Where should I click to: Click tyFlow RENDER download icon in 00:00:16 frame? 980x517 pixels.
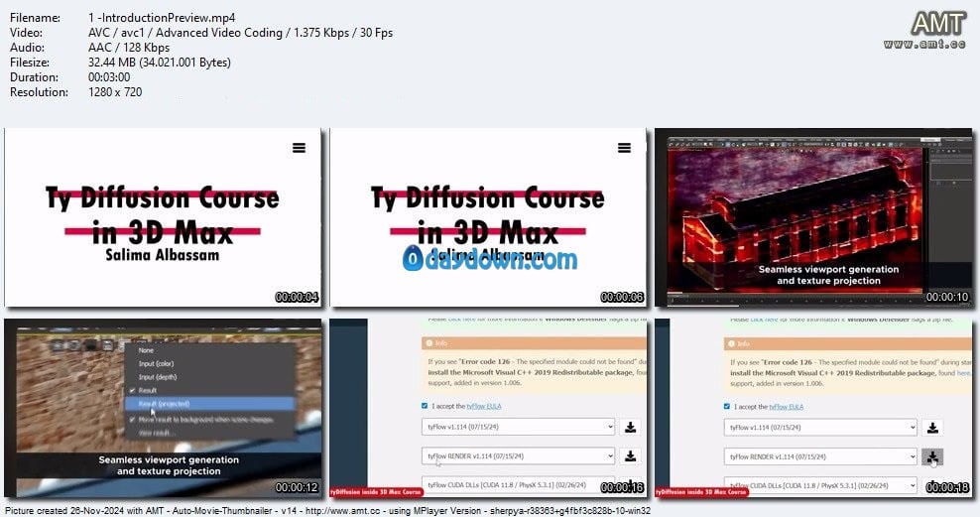[x=630, y=456]
